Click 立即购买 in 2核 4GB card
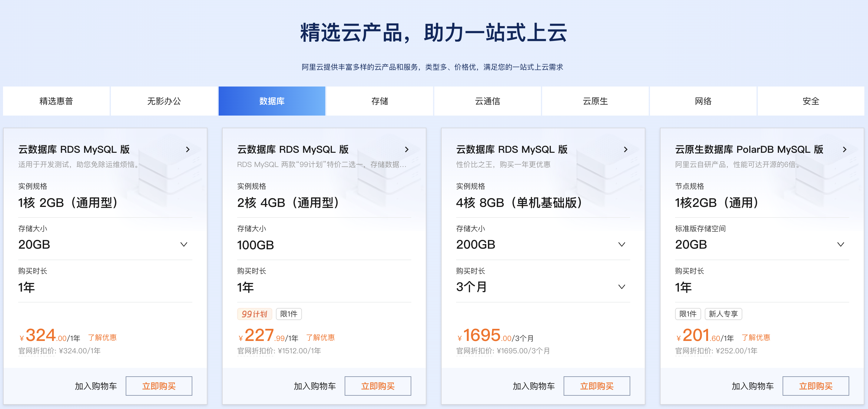Image resolution: width=868 pixels, height=409 pixels. [378, 386]
